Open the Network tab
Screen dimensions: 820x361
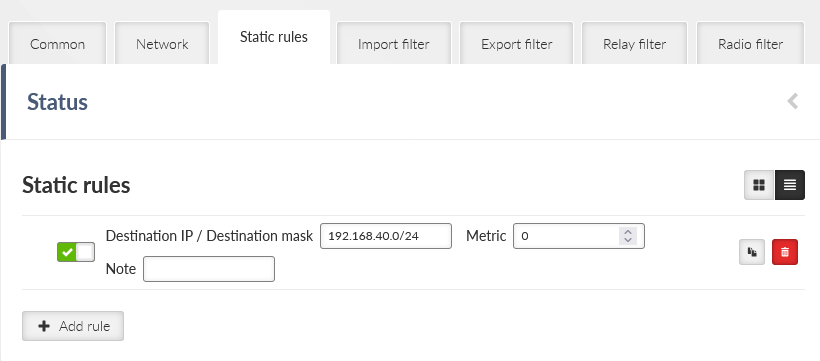coord(162,43)
